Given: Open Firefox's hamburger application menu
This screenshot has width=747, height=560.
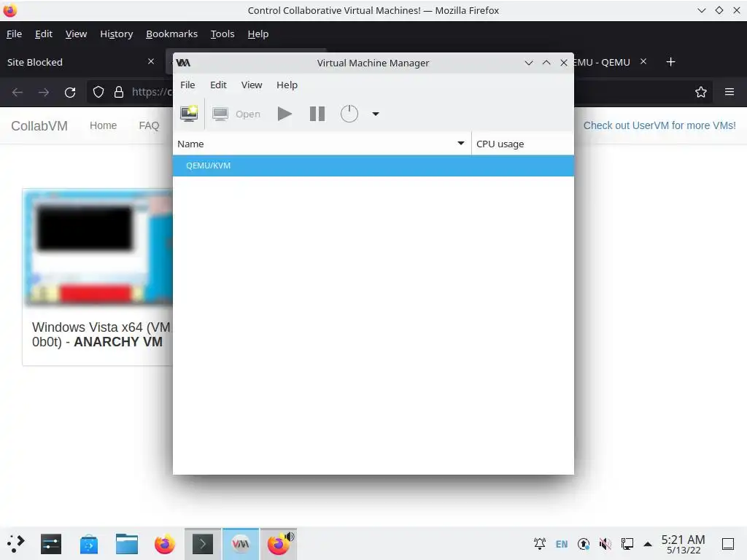Looking at the screenshot, I should [729, 92].
